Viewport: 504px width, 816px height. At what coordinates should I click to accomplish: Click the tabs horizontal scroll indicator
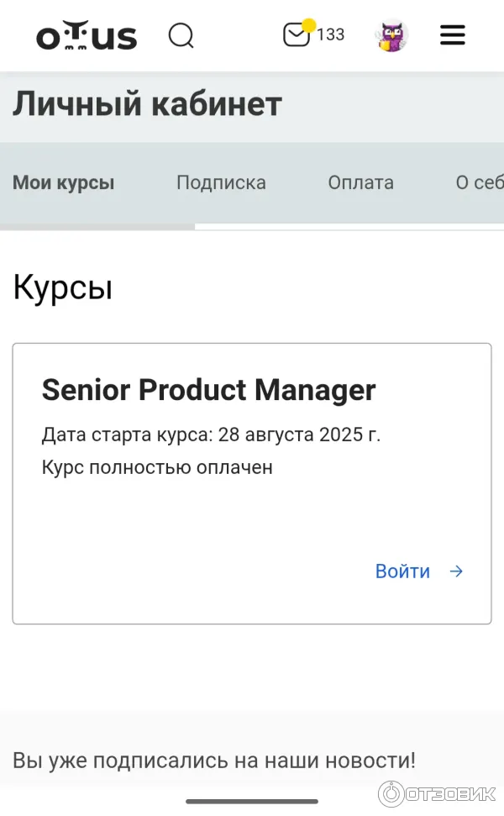click(97, 226)
